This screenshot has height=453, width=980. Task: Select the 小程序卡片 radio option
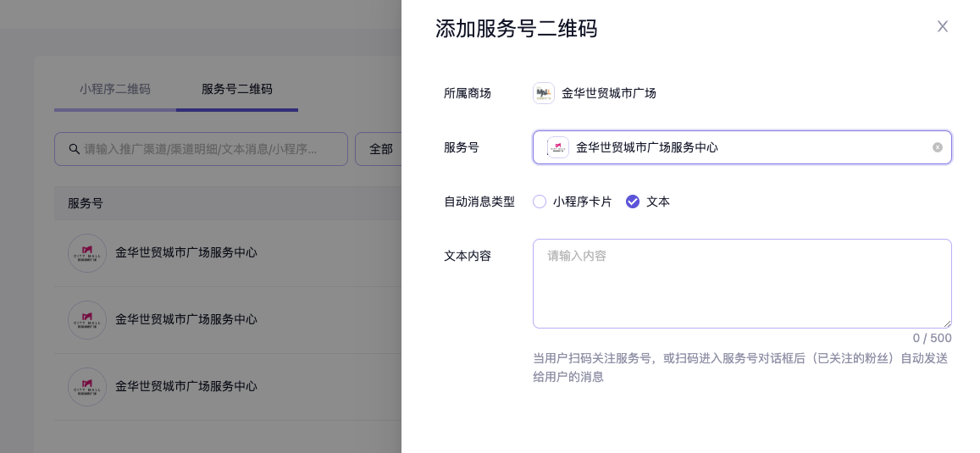click(540, 202)
